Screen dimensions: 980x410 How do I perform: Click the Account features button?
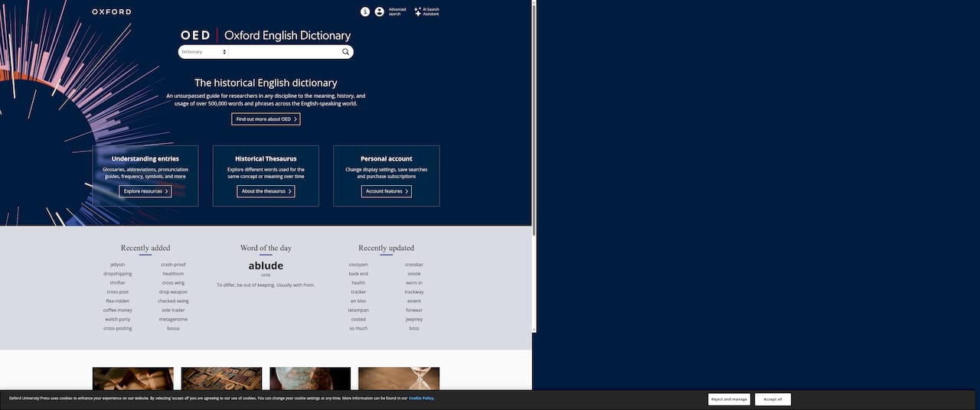[387, 191]
